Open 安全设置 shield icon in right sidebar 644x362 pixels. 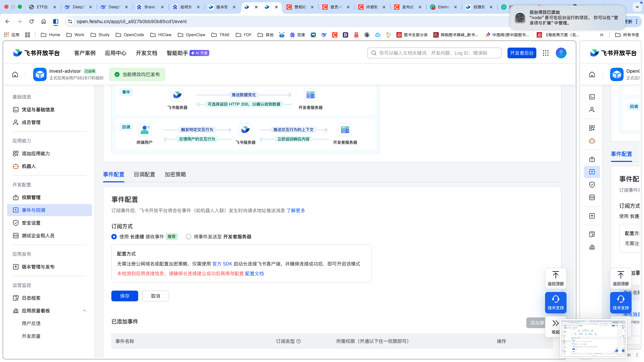click(592, 185)
